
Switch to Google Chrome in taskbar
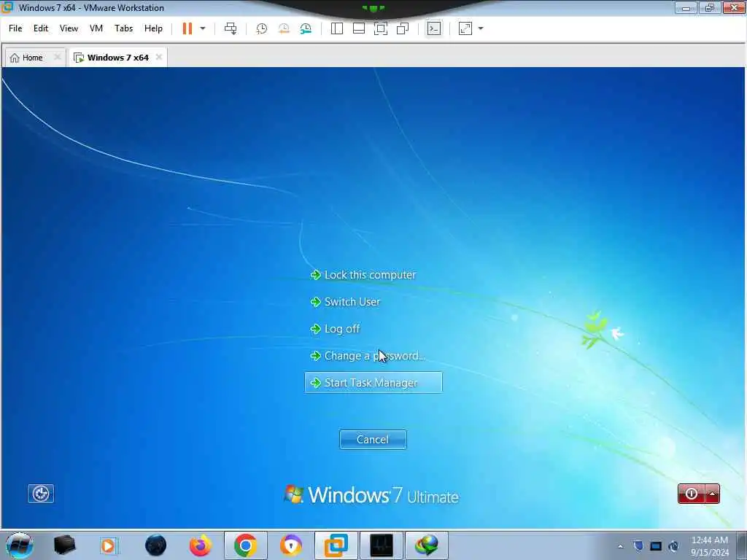[x=246, y=545]
